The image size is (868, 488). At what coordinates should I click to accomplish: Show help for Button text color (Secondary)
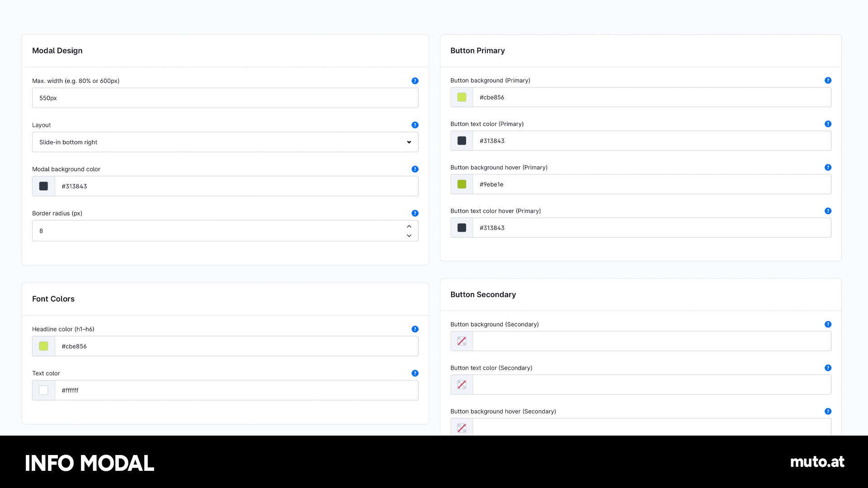click(828, 368)
